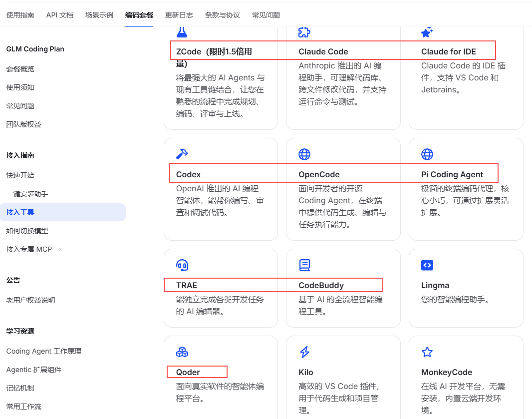Click the puzzle piece icon on Claude Code card

coord(304,32)
